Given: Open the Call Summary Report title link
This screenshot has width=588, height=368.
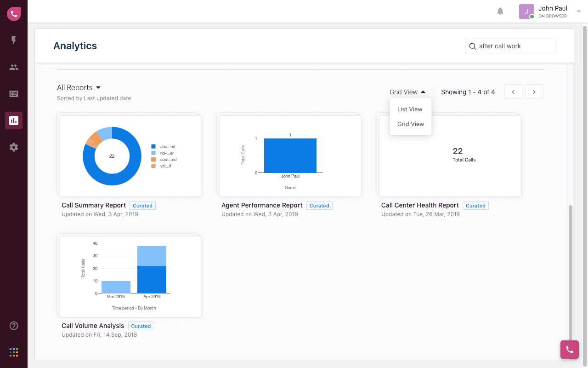Looking at the screenshot, I should click(x=94, y=205).
